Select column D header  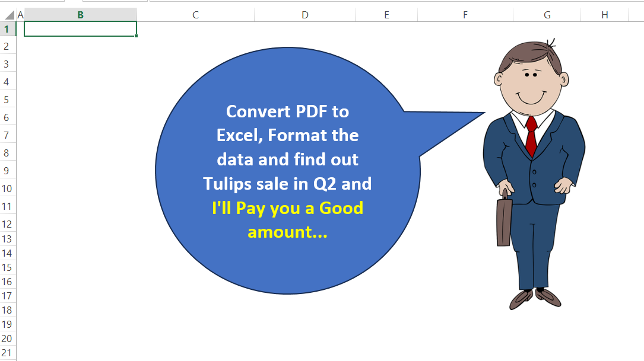pyautogui.click(x=304, y=15)
